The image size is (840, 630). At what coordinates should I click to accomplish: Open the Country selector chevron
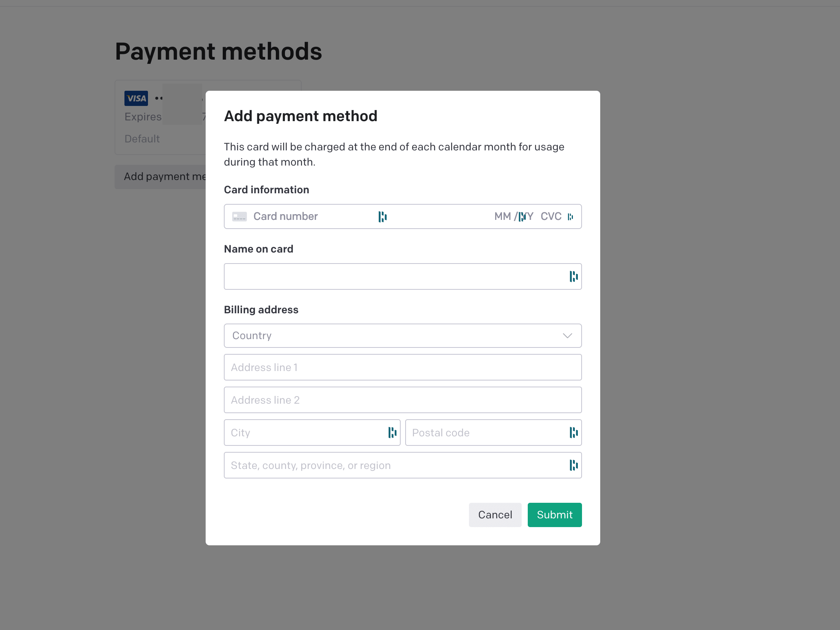point(567,336)
